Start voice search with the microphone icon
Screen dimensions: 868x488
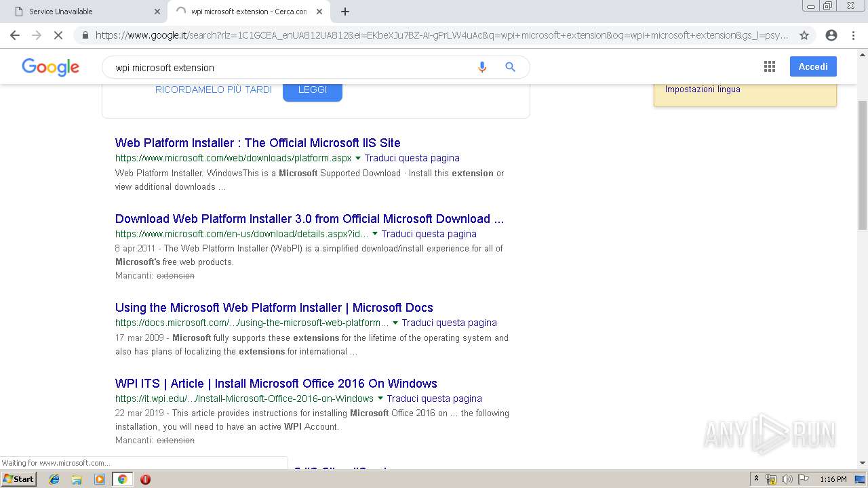(482, 67)
